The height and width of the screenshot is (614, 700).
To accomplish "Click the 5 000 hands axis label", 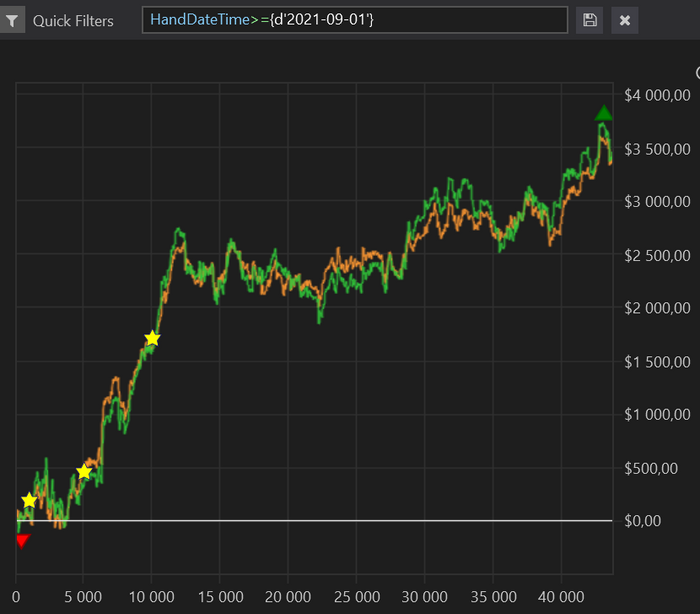I will coord(83,597).
